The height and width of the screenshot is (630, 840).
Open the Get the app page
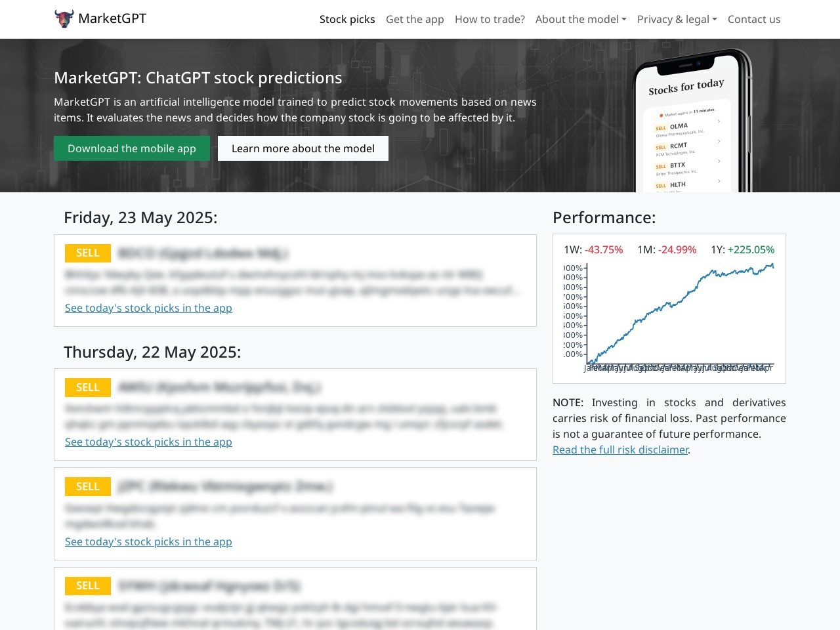tap(415, 19)
